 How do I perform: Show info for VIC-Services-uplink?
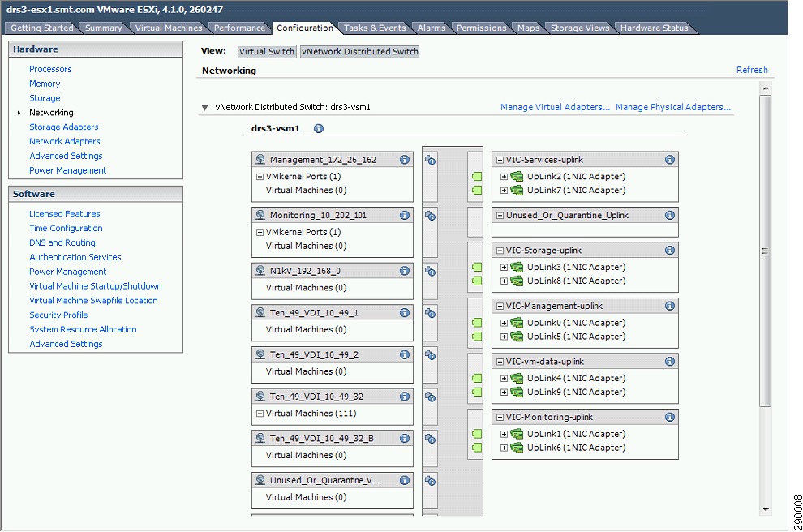coord(669,160)
